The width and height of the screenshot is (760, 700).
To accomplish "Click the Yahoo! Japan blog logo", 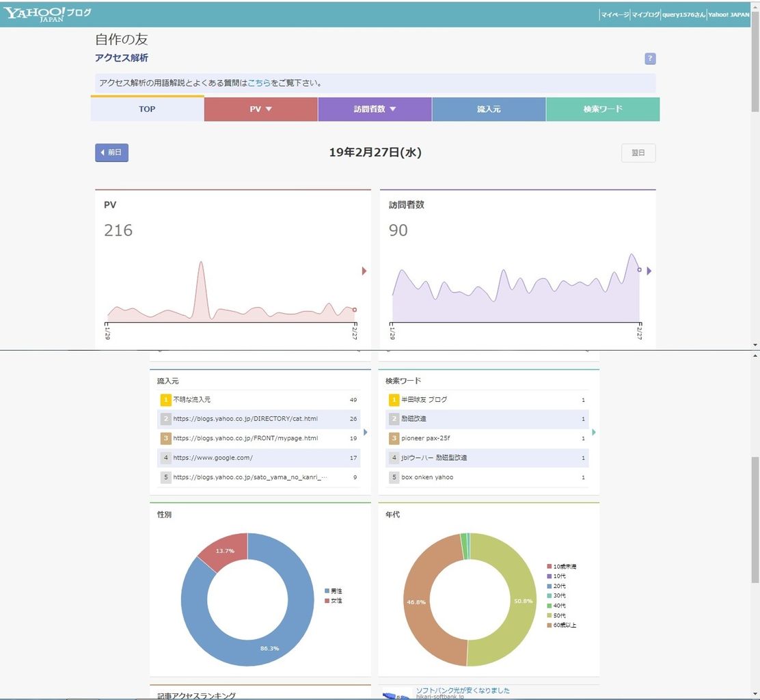I will (x=47, y=14).
